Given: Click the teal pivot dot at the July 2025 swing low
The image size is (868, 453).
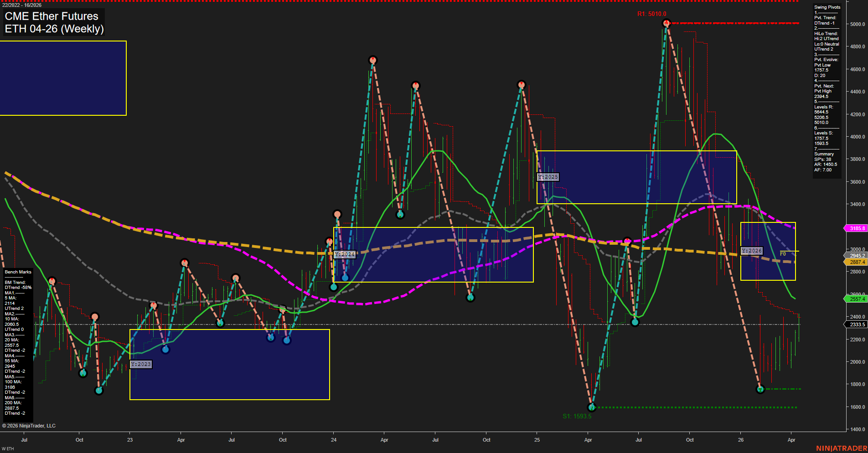Looking at the screenshot, I should [635, 322].
